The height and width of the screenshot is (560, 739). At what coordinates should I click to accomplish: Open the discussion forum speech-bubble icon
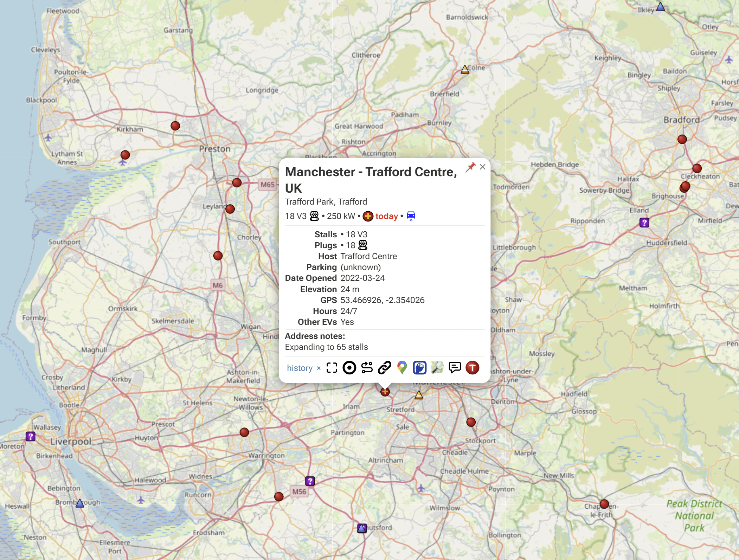[455, 368]
